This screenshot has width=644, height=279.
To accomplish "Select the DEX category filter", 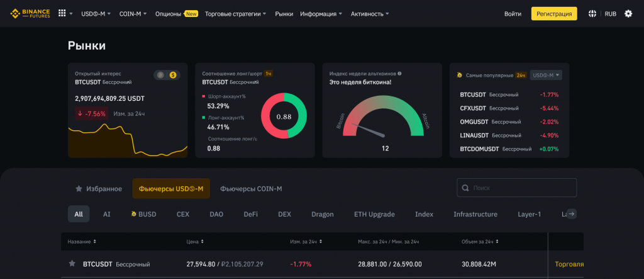I will click(285, 214).
